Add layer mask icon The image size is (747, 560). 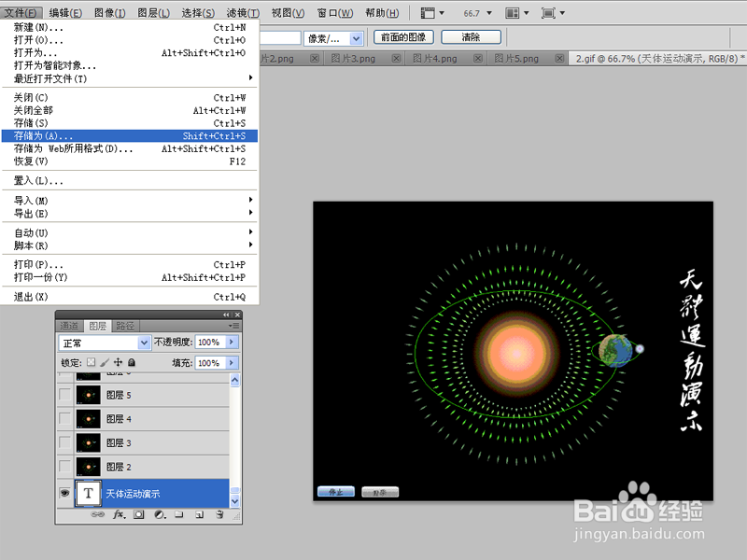[138, 514]
